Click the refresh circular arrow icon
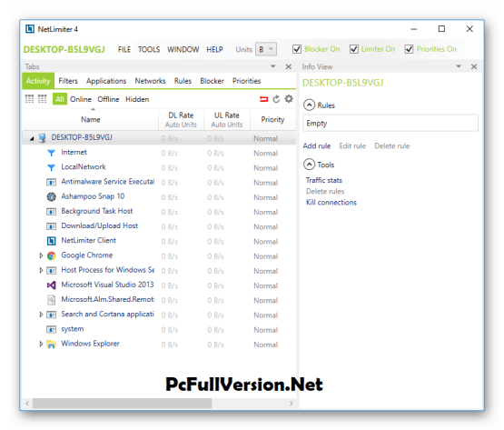This screenshot has height=430, width=504. [x=276, y=99]
